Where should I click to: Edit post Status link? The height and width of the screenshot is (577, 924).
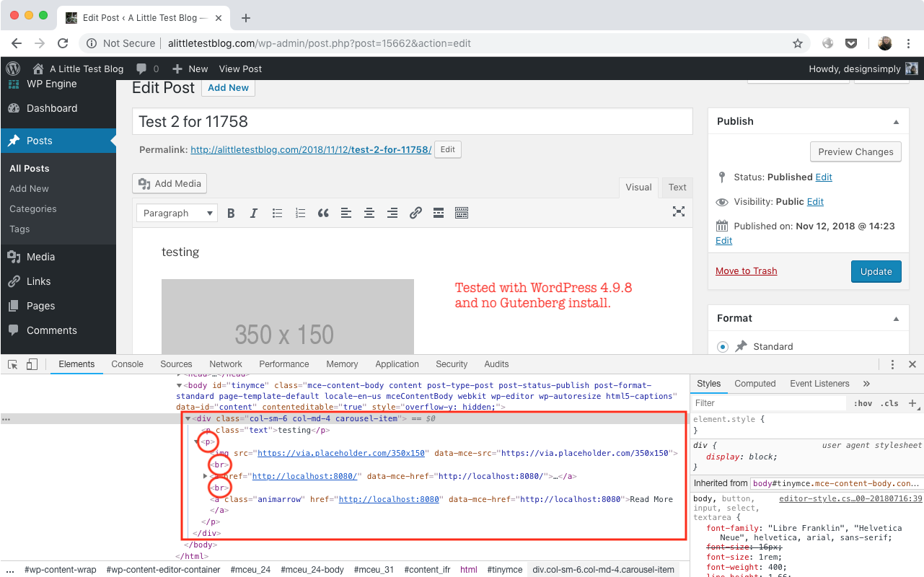tap(824, 177)
